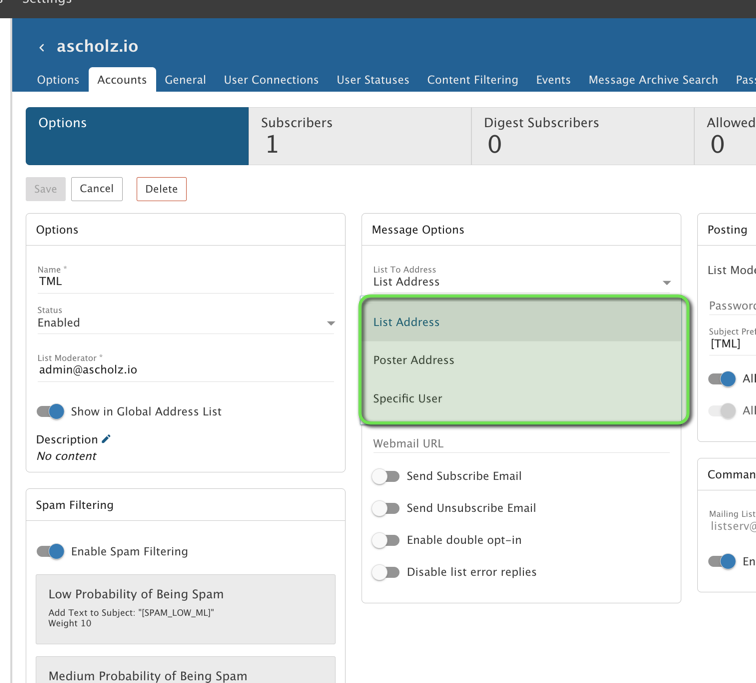Disable the Enable Spam Filtering switch
Screen dimensions: 756x683
[50, 551]
